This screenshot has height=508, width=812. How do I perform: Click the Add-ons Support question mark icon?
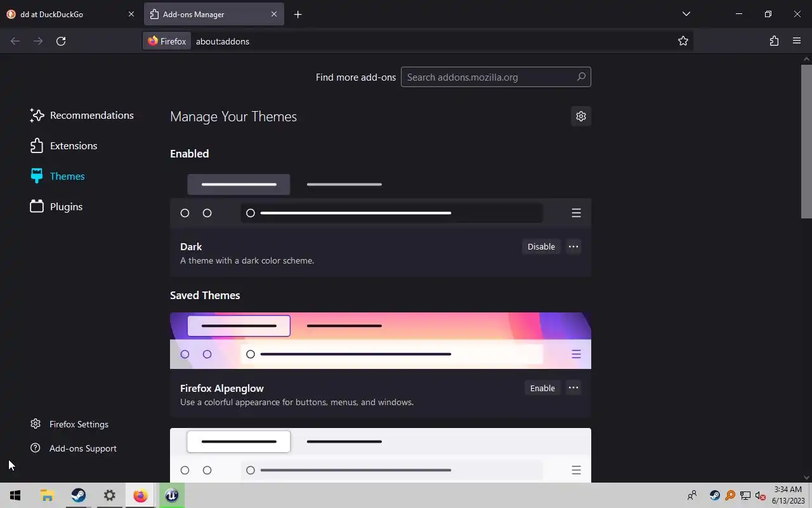[36, 448]
